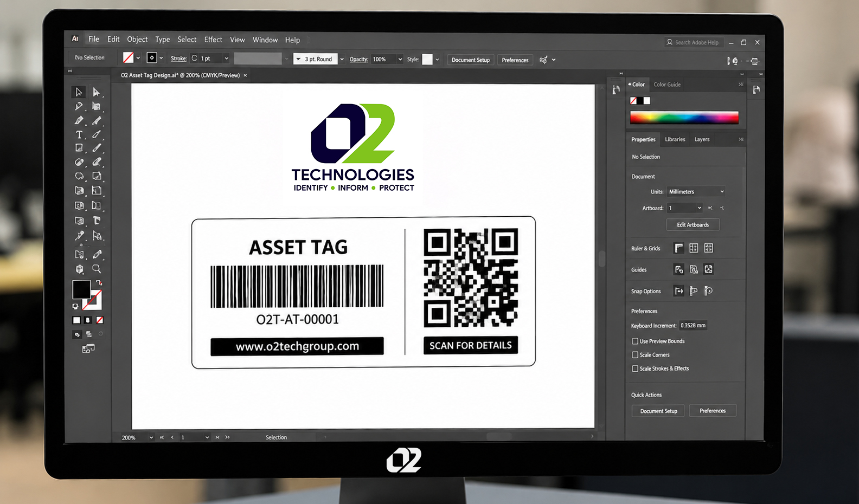
Task: Click the align icon in control bar
Action: click(543, 60)
